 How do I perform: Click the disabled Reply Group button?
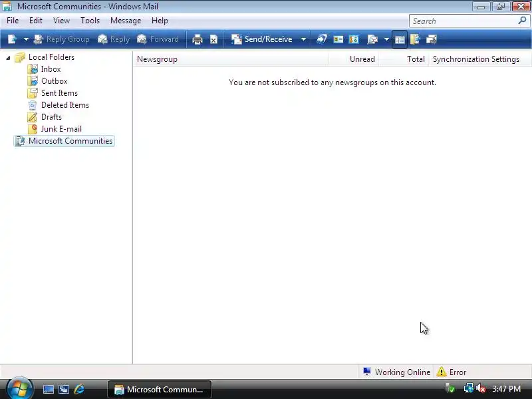pyautogui.click(x=61, y=39)
